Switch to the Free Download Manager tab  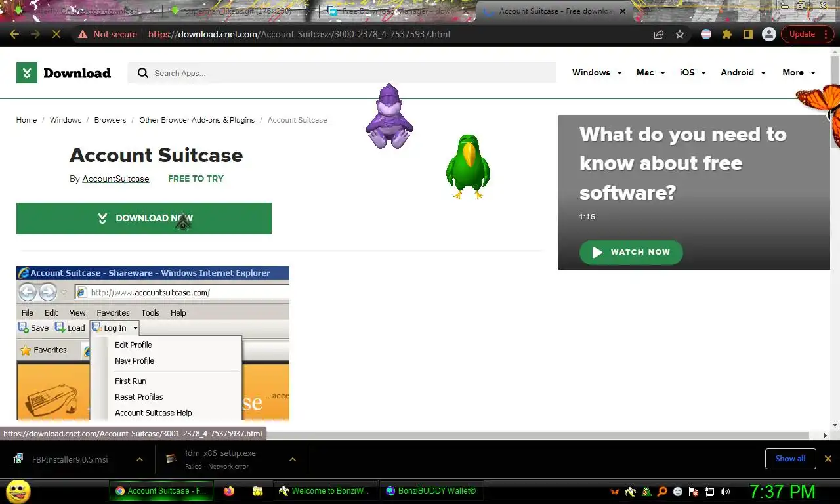click(397, 11)
